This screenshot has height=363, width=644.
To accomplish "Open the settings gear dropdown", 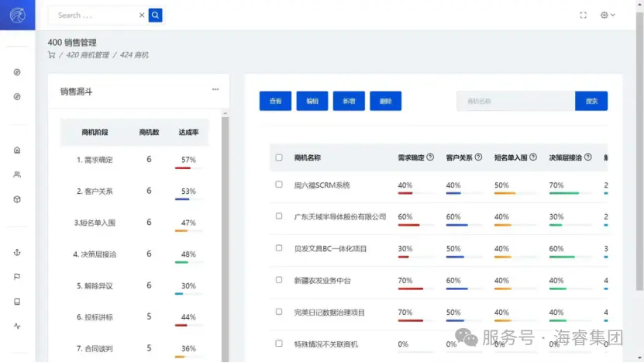I will click(608, 15).
